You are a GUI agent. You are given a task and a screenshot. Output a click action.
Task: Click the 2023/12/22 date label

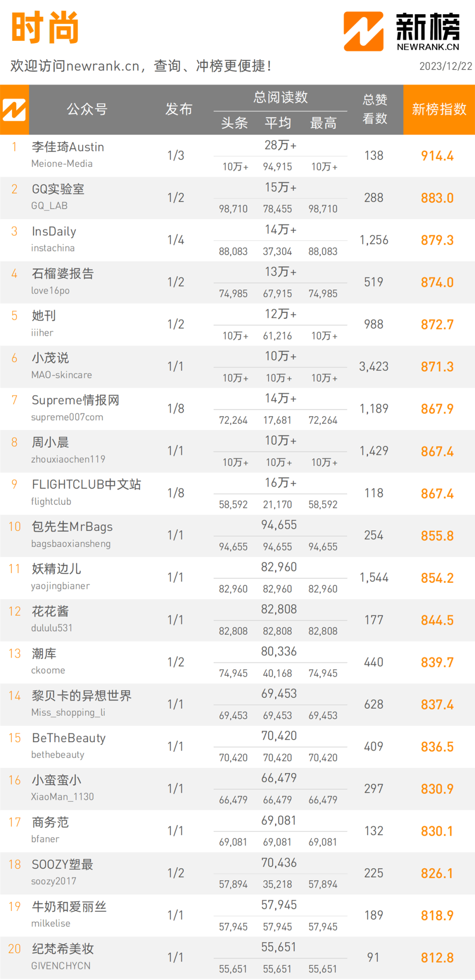446,66
